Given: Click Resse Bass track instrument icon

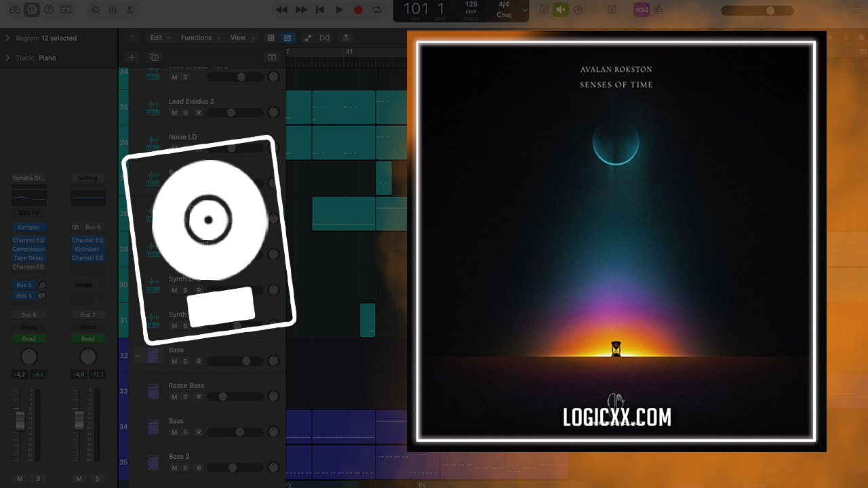Looking at the screenshot, I should click(x=153, y=391).
